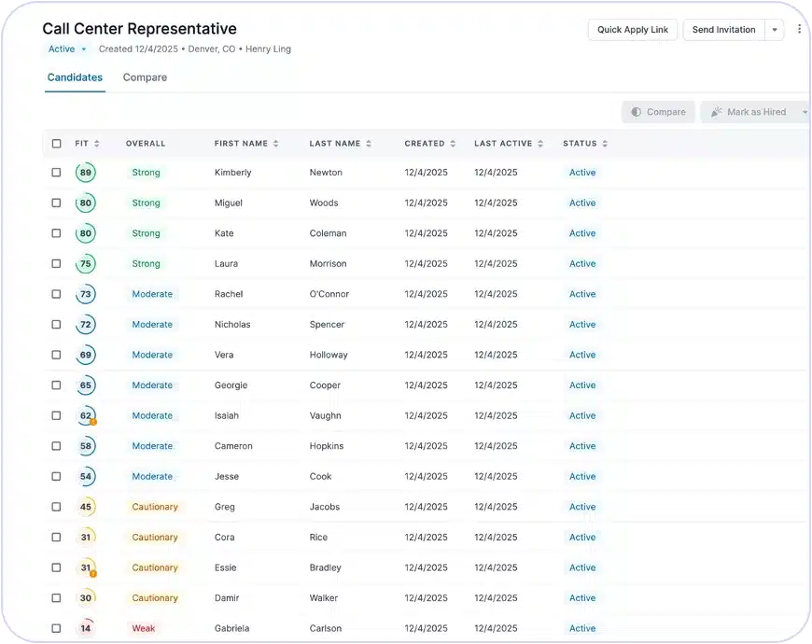Click Nicholas Spencer's fit score 72 badge

tap(86, 325)
